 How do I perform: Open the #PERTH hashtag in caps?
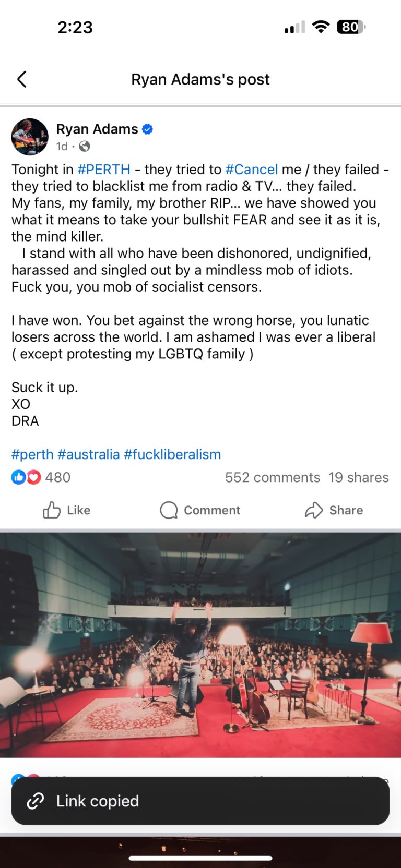click(104, 170)
